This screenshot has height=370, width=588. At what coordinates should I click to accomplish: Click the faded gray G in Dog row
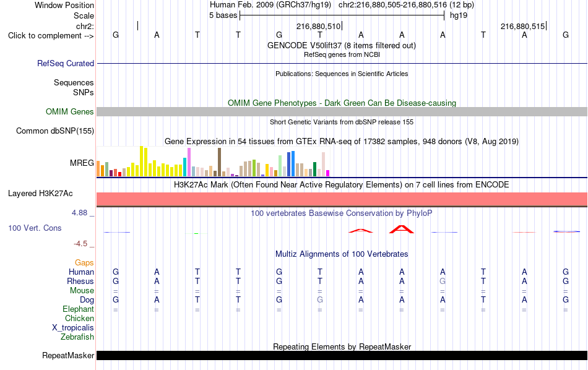320,300
